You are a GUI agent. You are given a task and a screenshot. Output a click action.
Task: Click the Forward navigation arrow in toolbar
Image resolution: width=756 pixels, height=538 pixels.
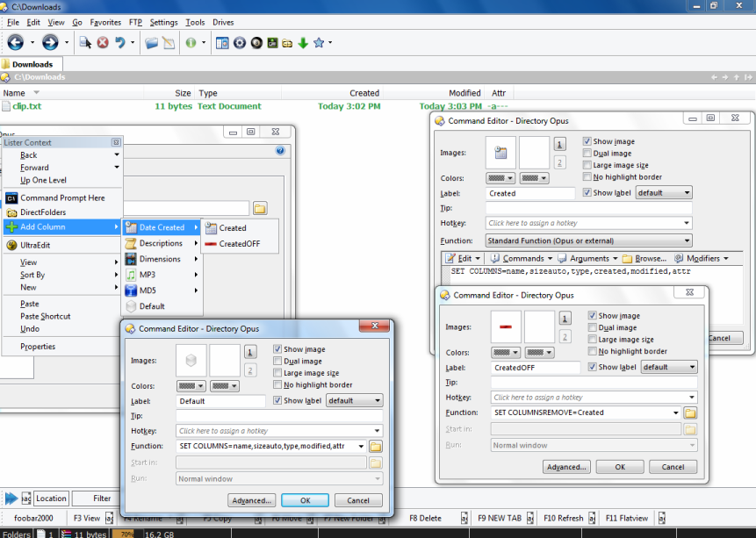[x=50, y=42]
